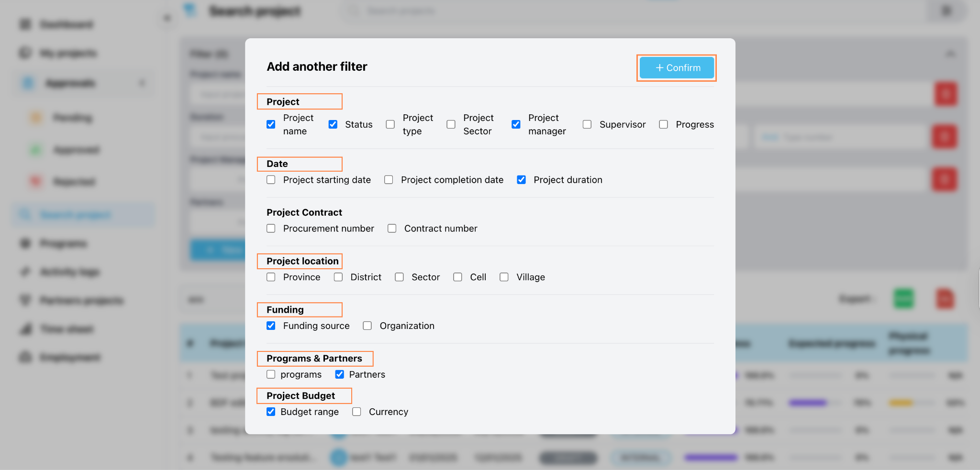Image resolution: width=980 pixels, height=470 pixels.
Task: Uncheck the Partners checkbox
Action: [x=339, y=374]
